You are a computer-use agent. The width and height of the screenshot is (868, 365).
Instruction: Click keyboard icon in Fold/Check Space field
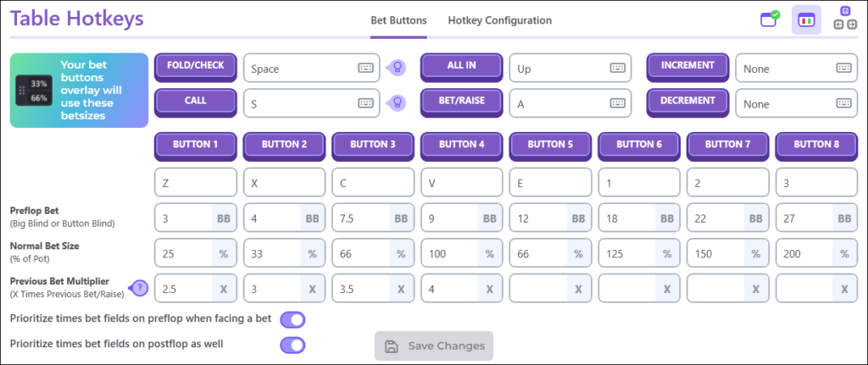[365, 68]
